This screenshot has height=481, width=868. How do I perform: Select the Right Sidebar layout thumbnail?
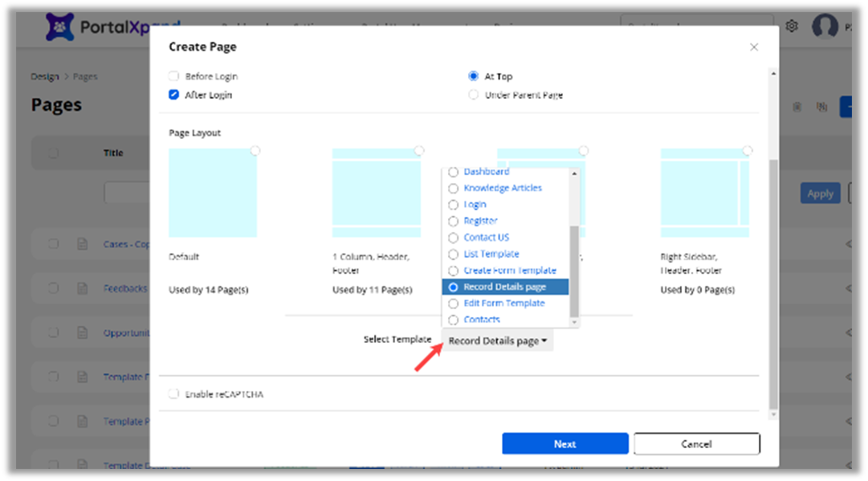pyautogui.click(x=704, y=193)
